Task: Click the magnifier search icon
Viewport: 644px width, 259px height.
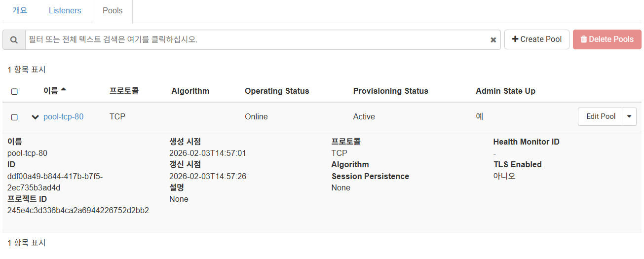Action: (x=14, y=39)
